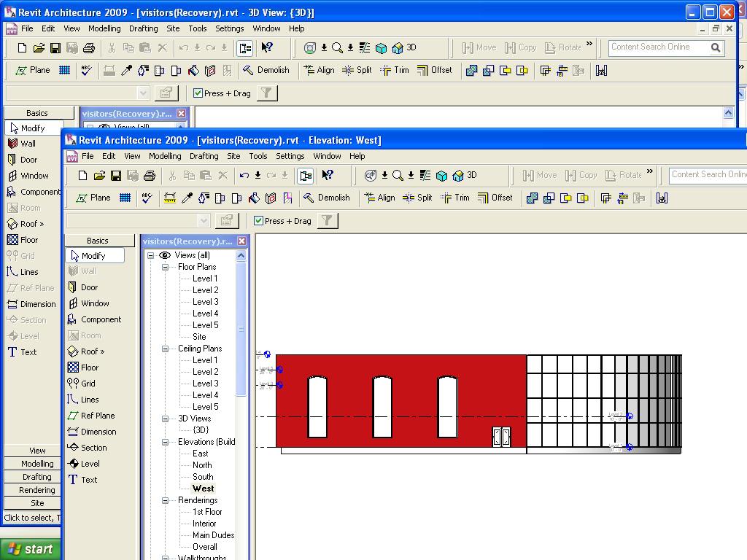Select Split tool in front window
Screen dimensions: 747x560
click(x=417, y=198)
